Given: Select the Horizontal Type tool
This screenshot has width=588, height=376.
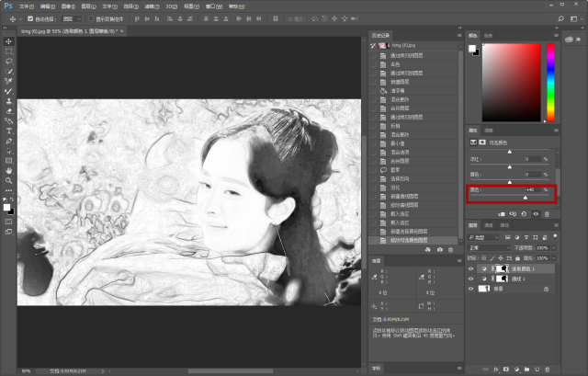Looking at the screenshot, I should 8,131.
